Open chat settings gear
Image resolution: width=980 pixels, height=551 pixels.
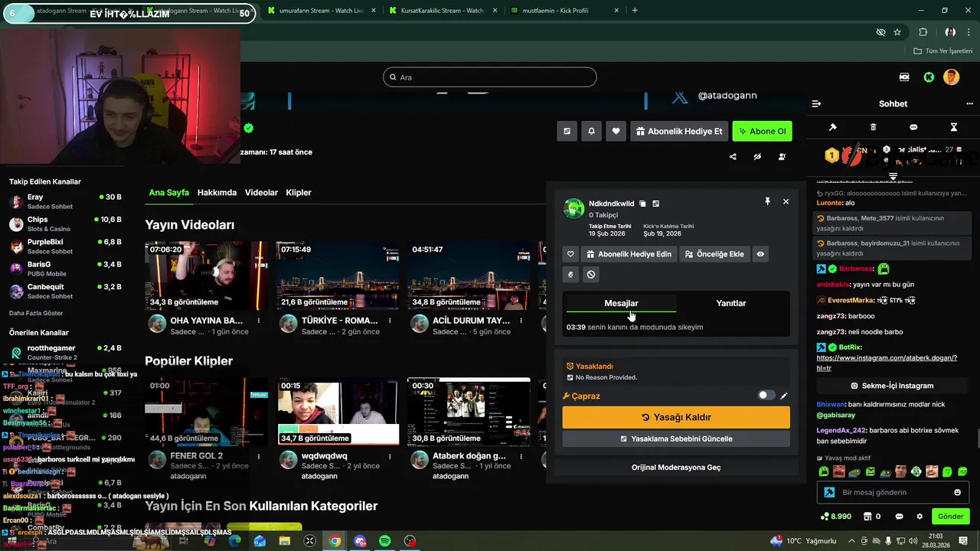[x=920, y=517]
